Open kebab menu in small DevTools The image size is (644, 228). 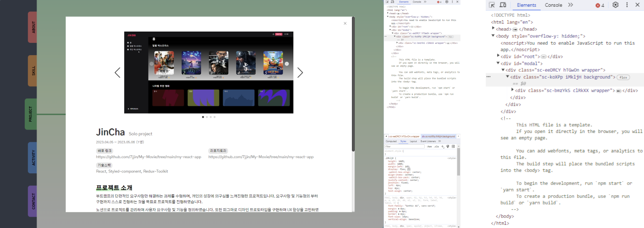click(x=452, y=2)
